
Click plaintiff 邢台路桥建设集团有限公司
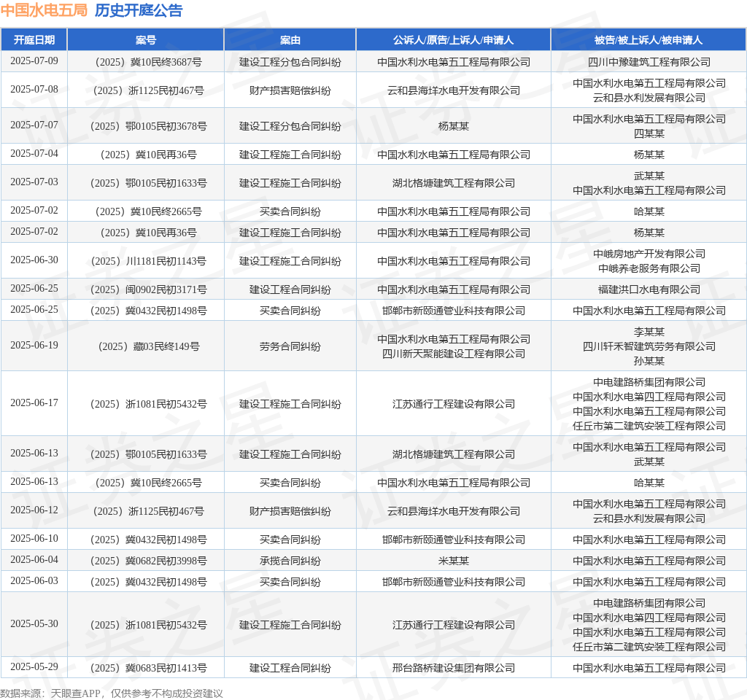tap(453, 668)
